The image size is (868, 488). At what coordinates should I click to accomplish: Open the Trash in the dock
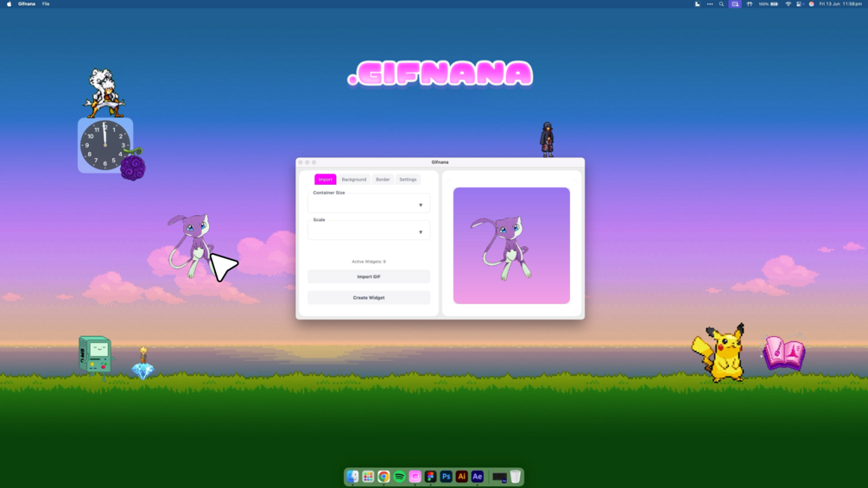coord(516,477)
